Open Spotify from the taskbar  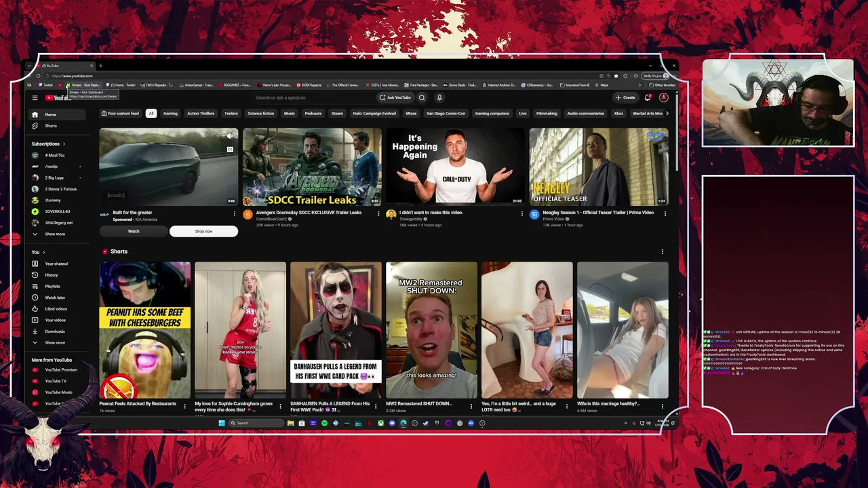[324, 423]
